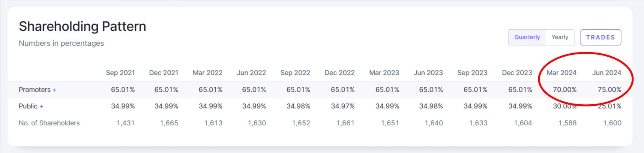Click Promoters 75.00% value for Jun 2024
This screenshot has height=153, width=644.
tap(609, 90)
